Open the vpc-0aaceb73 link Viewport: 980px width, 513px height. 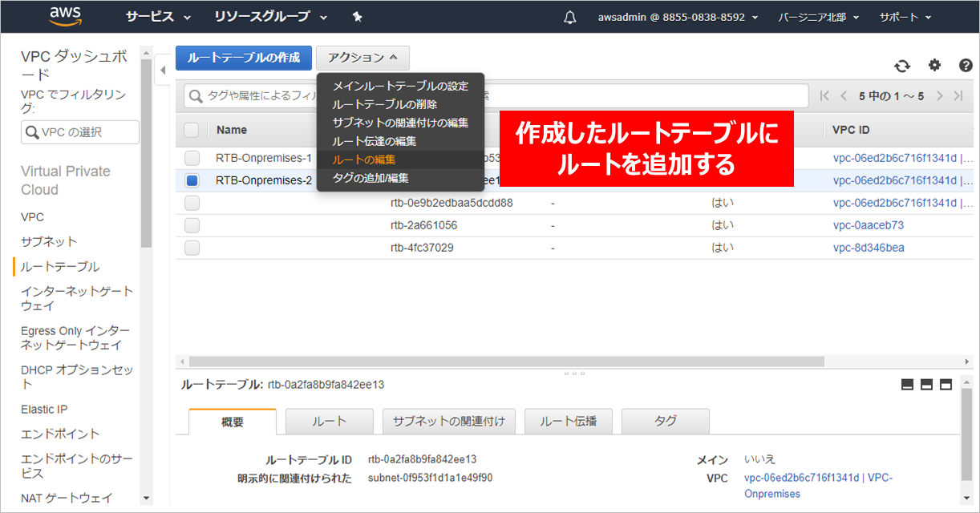point(868,225)
